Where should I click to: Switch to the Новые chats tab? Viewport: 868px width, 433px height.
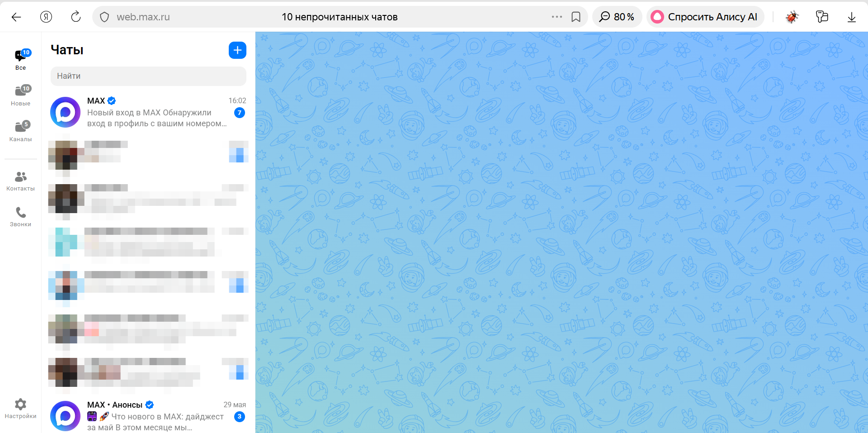pyautogui.click(x=21, y=95)
